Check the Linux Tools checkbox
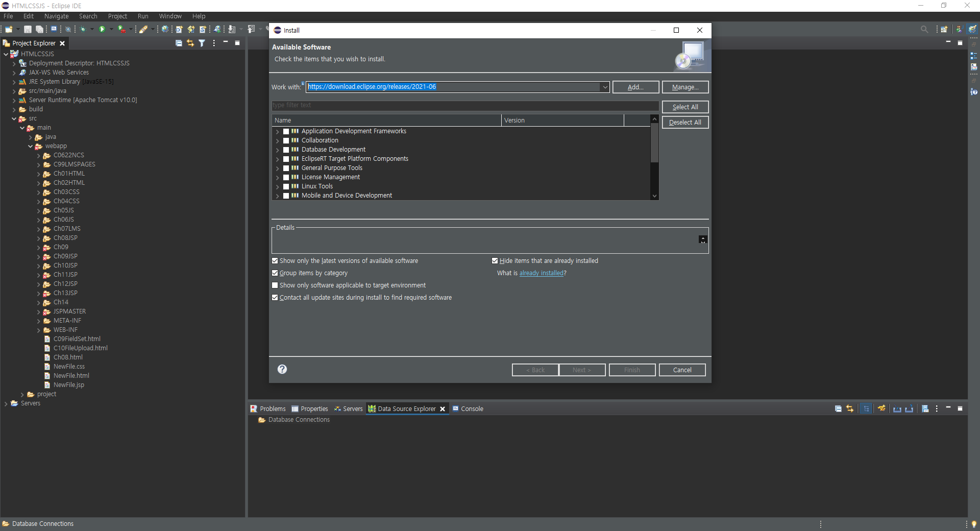This screenshot has width=980, height=531. click(286, 186)
